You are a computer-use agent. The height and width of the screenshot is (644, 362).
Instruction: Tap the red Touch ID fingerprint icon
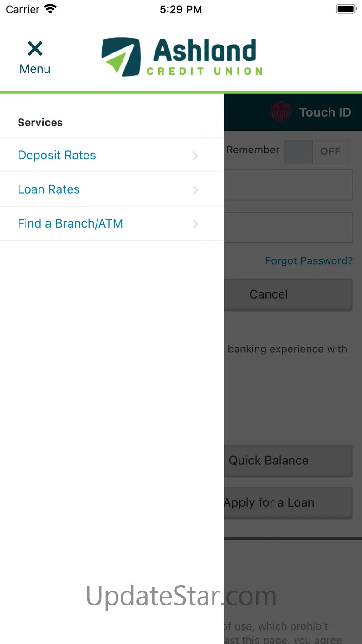[x=281, y=112]
